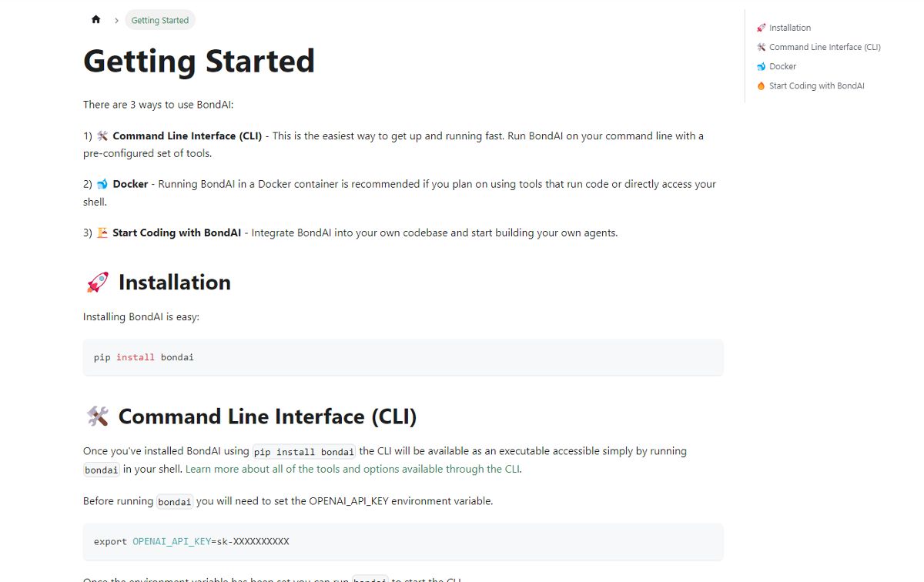Click rocket icon in sidebar Installation entry
924x582 pixels.
tap(761, 28)
